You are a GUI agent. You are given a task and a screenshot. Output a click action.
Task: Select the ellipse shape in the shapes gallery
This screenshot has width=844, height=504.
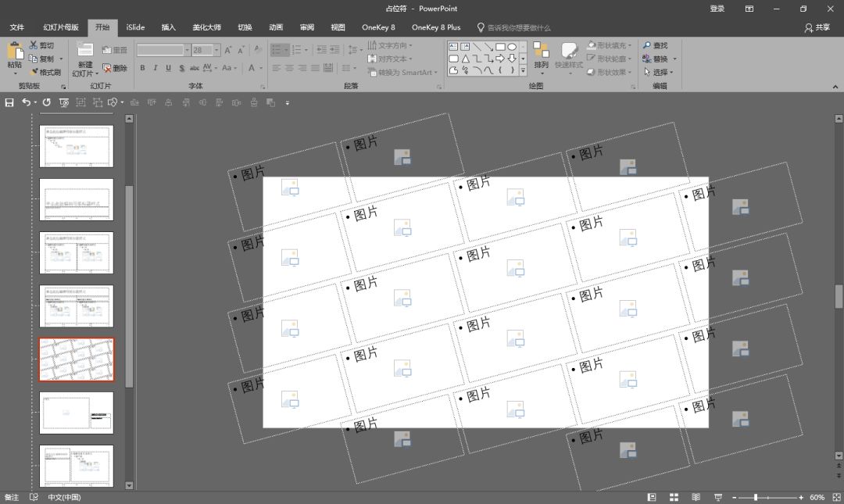512,47
